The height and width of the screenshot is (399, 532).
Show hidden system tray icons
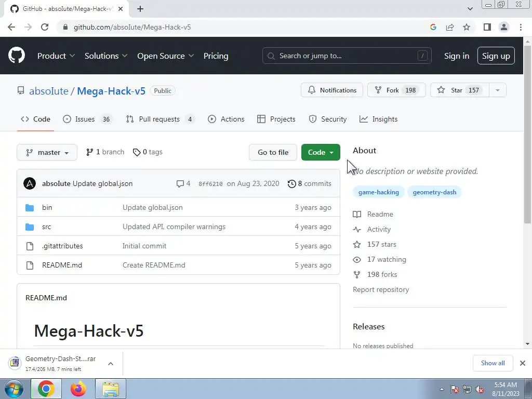[x=442, y=389]
